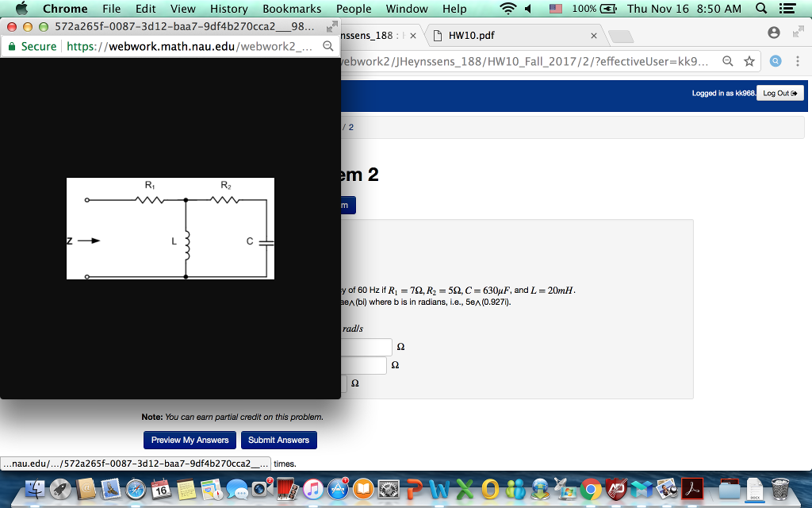Open the History menu
The image size is (812, 508).
pyautogui.click(x=229, y=9)
